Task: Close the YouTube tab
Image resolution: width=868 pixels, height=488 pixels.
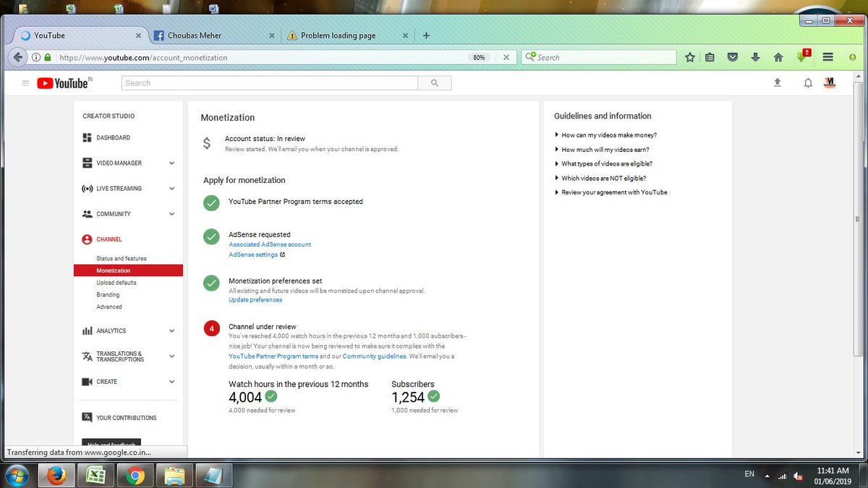Action: point(138,35)
